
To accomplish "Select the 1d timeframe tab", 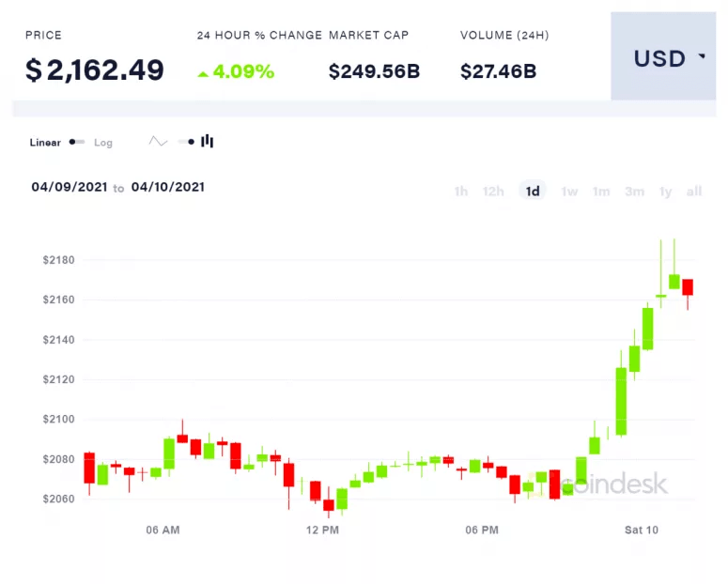I will coord(533,191).
